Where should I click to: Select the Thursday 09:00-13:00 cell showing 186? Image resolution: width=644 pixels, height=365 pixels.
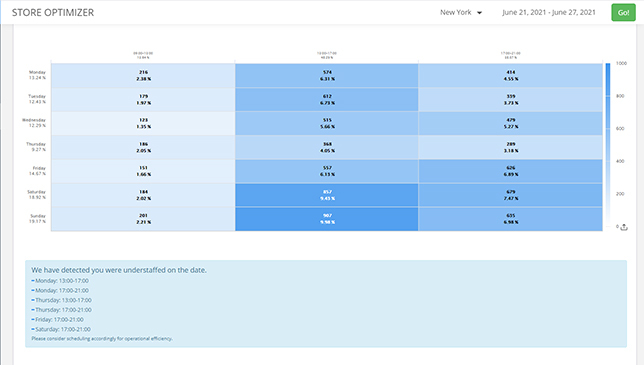click(143, 147)
